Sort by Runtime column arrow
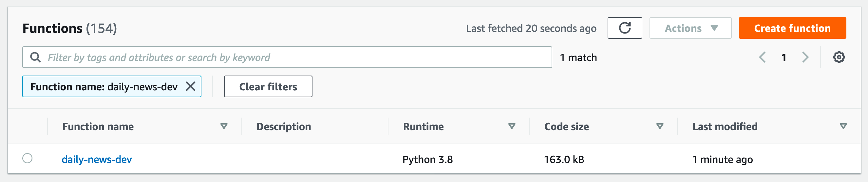Image resolution: width=868 pixels, height=182 pixels. (x=512, y=126)
